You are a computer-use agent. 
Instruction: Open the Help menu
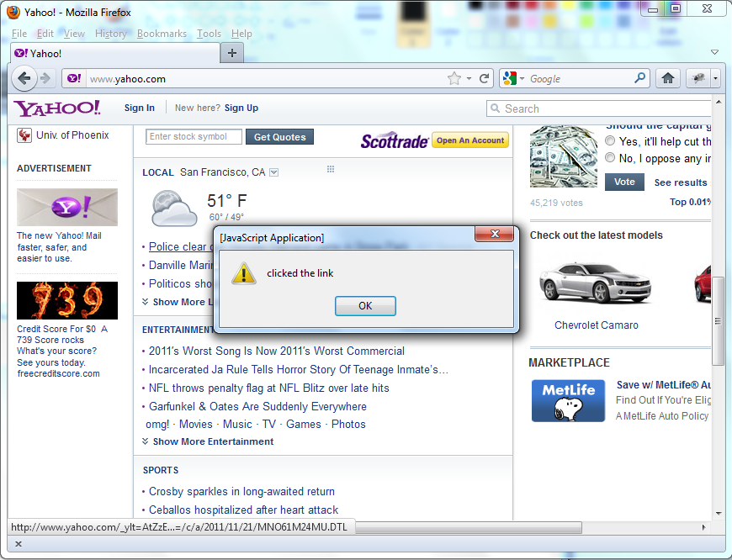click(241, 34)
